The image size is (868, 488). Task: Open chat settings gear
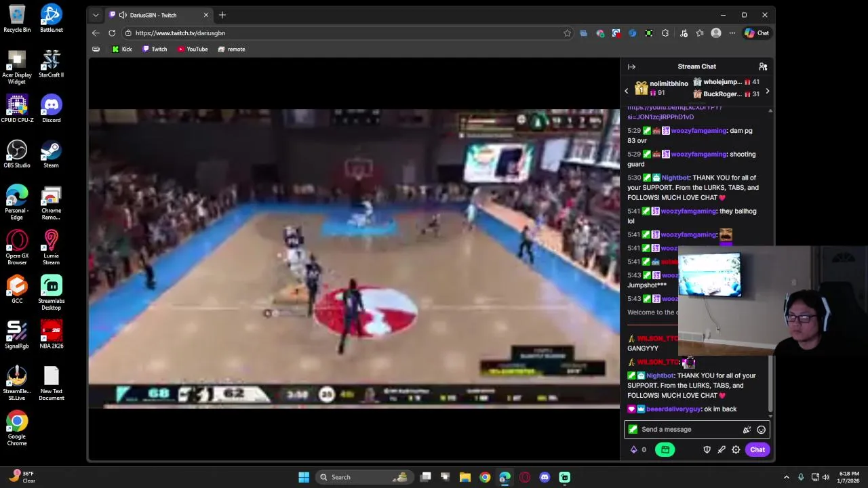[x=736, y=449]
